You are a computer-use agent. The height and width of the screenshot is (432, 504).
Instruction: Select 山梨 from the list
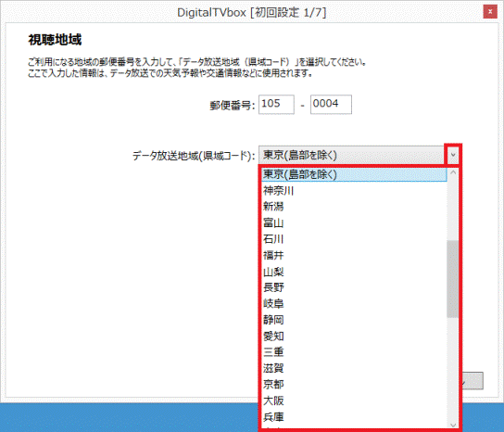[354, 272]
